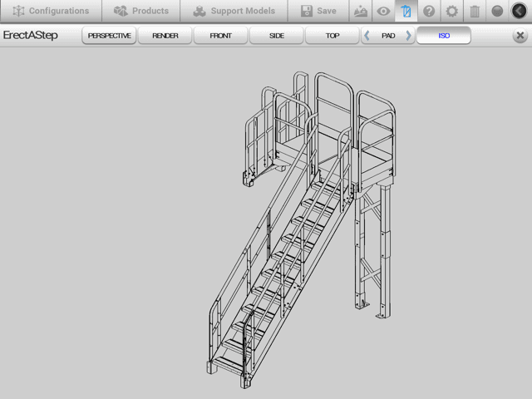
Task: Switch to RENDER view mode
Action: pos(165,36)
